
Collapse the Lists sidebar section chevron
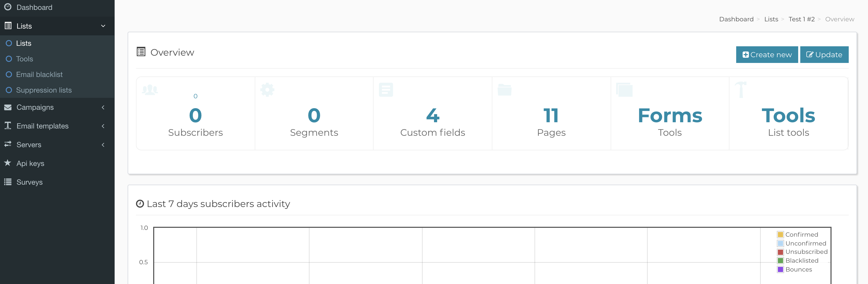(x=103, y=25)
